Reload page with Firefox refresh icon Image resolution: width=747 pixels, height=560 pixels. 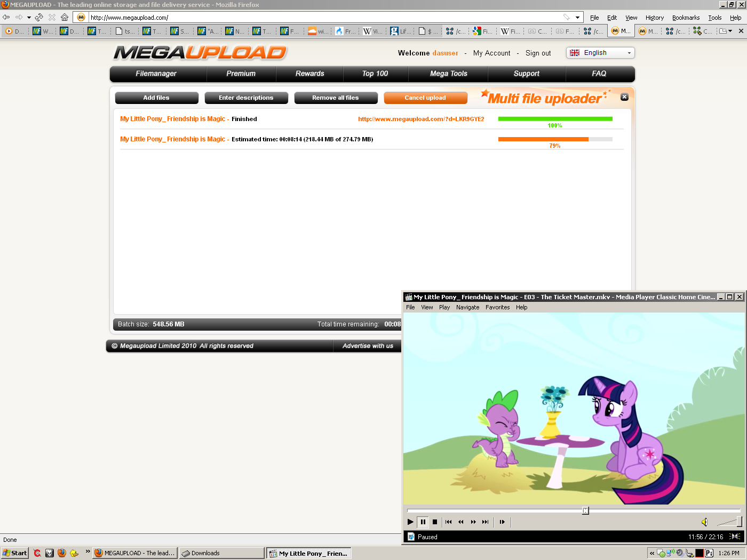pos(39,17)
